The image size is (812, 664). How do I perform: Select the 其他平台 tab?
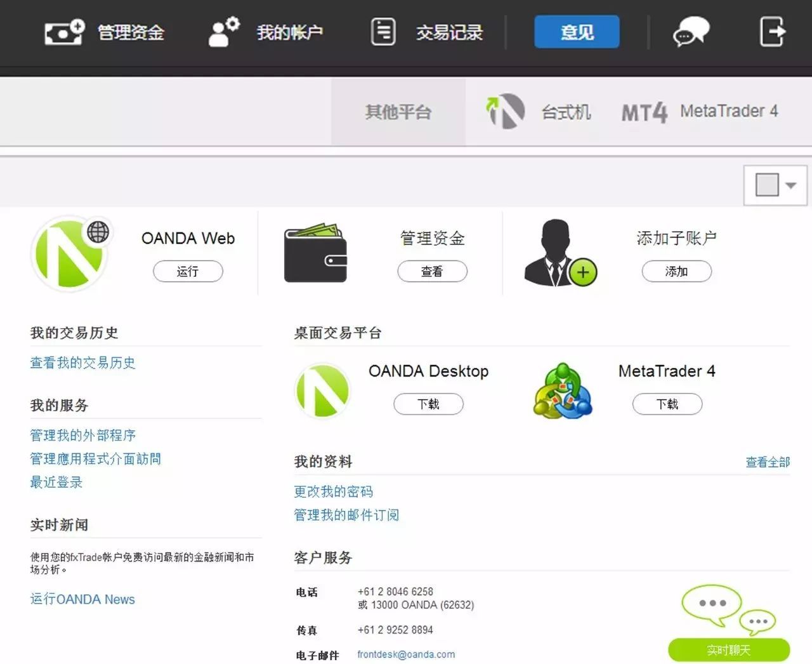[398, 112]
